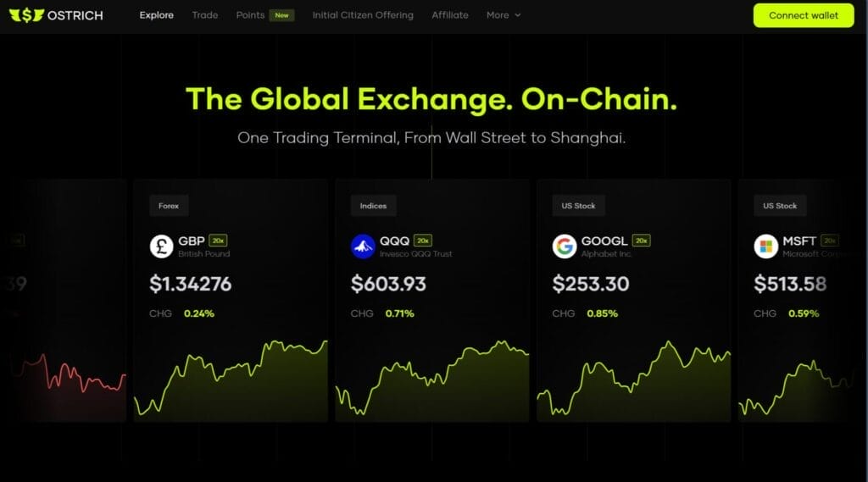Click the QQQ Invesco trust icon

[x=363, y=247]
